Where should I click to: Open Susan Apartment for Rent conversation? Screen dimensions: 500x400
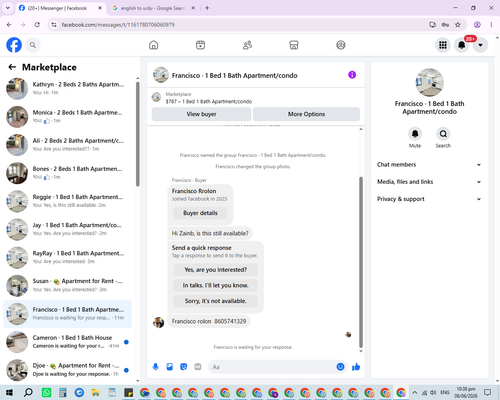coord(68,285)
